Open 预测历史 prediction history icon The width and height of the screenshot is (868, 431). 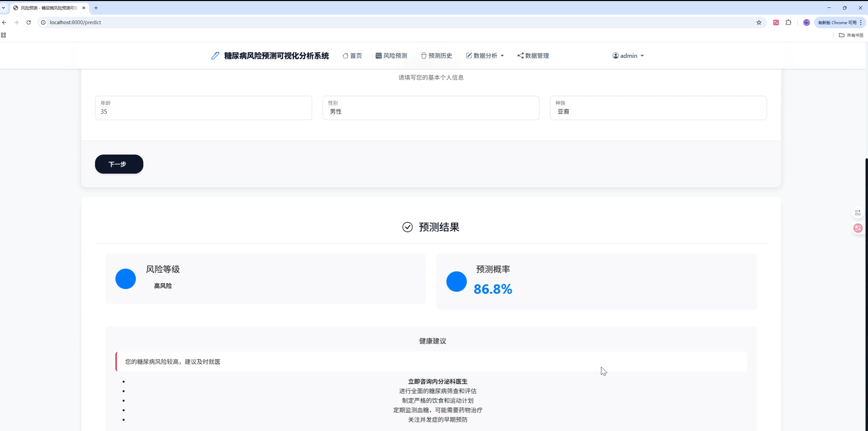click(423, 55)
